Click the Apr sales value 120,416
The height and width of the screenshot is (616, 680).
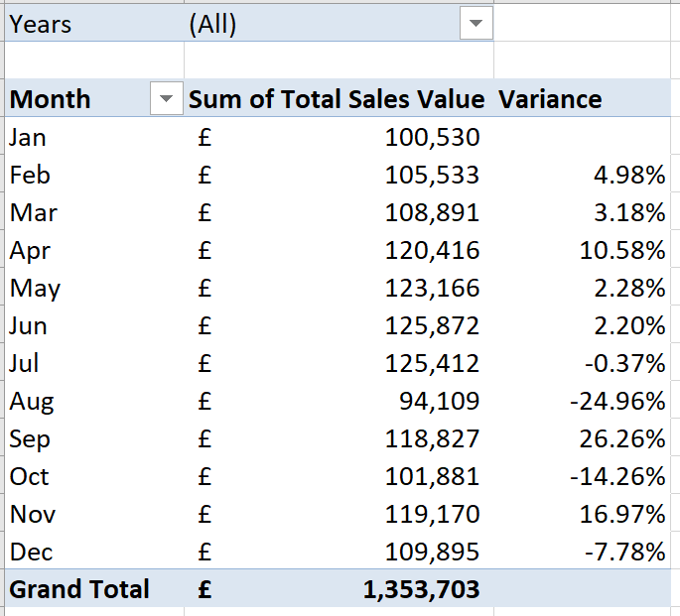(x=432, y=251)
